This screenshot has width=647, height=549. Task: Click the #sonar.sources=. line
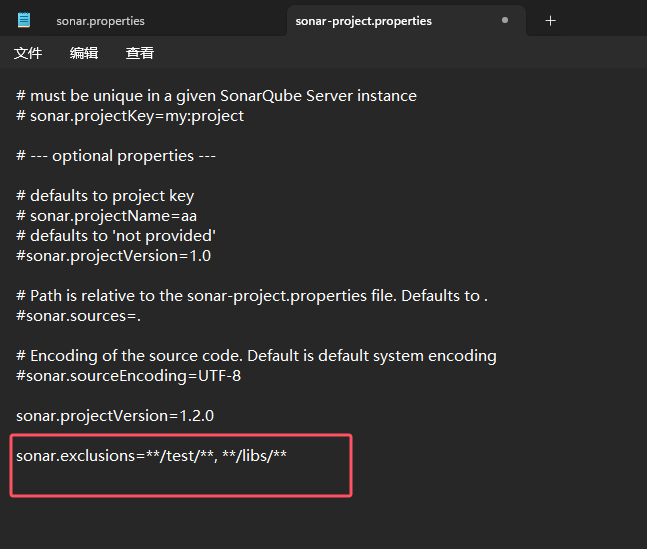click(x=78, y=316)
